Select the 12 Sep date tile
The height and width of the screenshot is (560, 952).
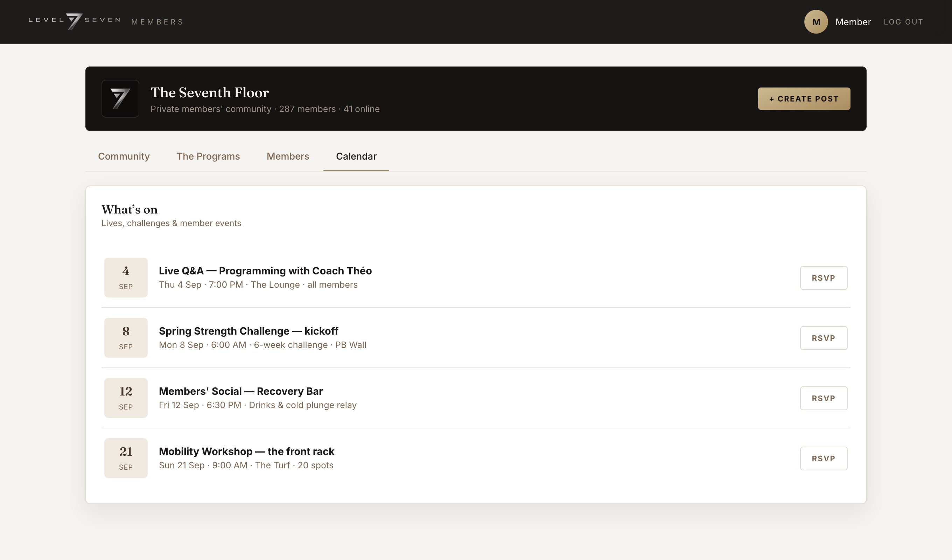pos(126,398)
